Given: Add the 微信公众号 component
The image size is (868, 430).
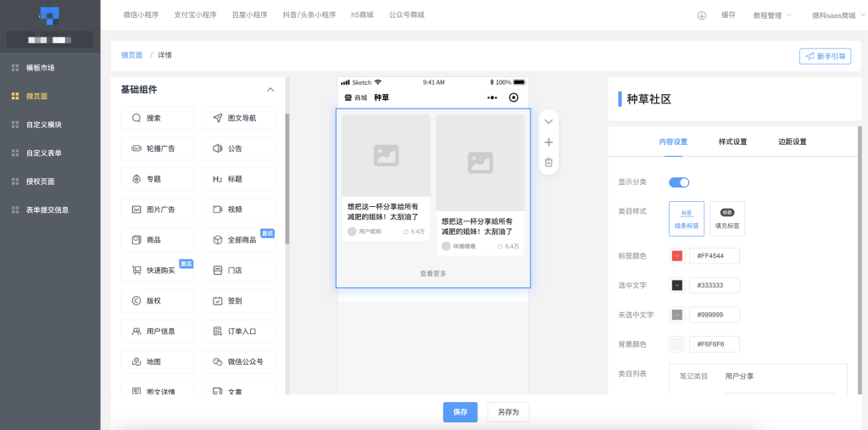Looking at the screenshot, I should pyautogui.click(x=238, y=362).
